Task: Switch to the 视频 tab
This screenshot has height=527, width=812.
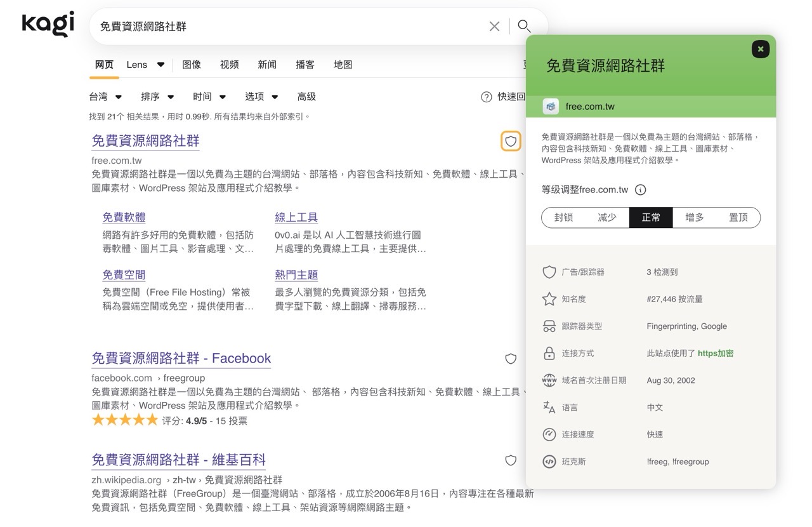Action: click(230, 65)
